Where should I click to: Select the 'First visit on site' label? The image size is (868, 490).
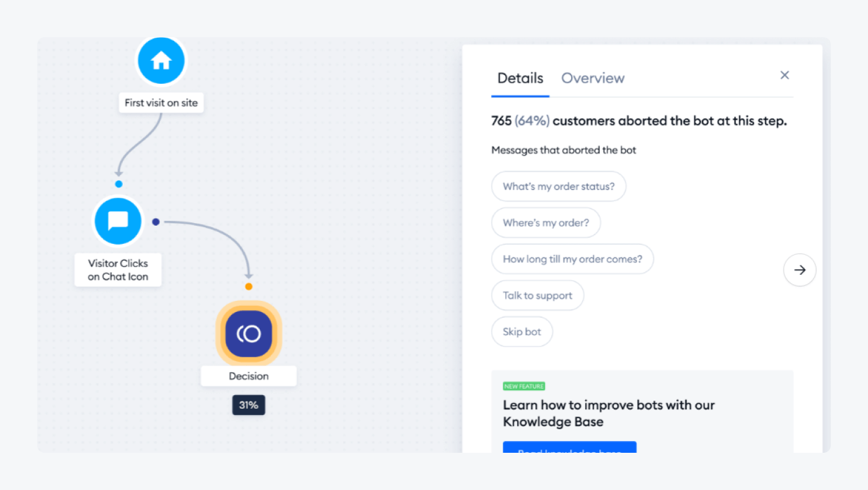coord(161,102)
